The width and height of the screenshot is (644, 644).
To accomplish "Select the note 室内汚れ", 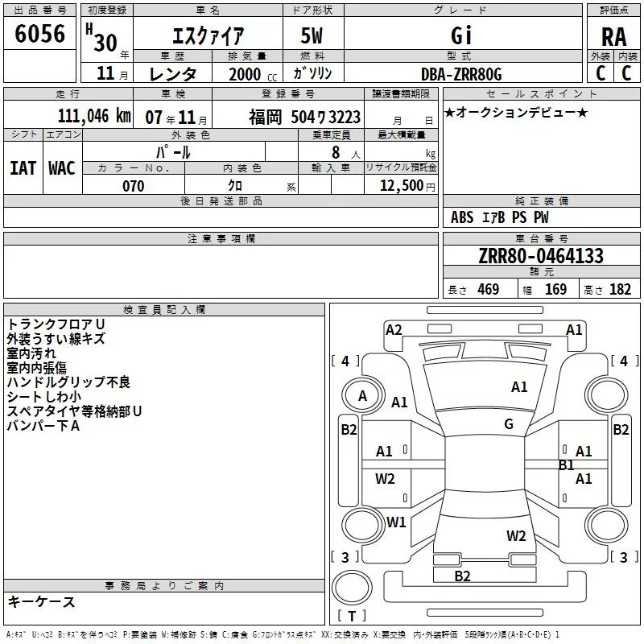I will 31,353.
